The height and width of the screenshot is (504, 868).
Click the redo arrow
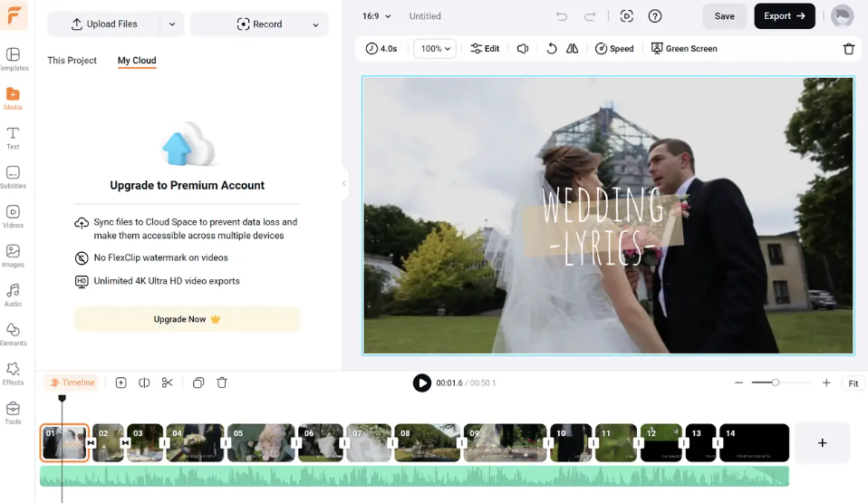pos(590,16)
